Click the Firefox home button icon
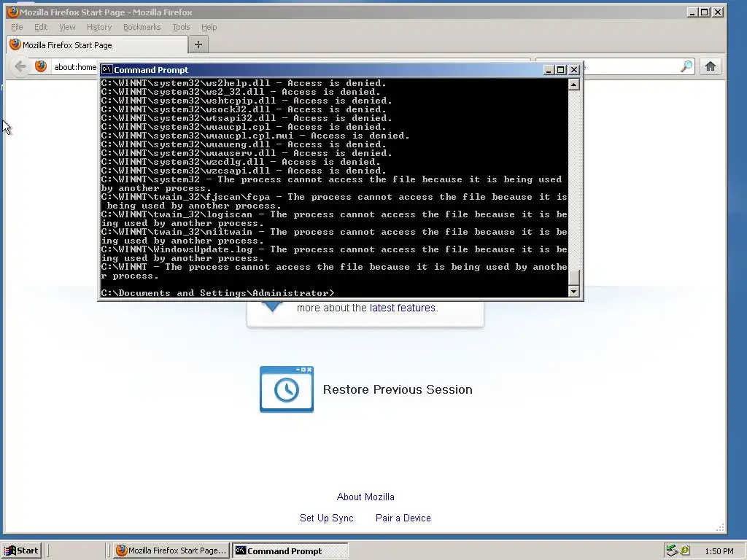Viewport: 747px width, 560px height. point(711,66)
